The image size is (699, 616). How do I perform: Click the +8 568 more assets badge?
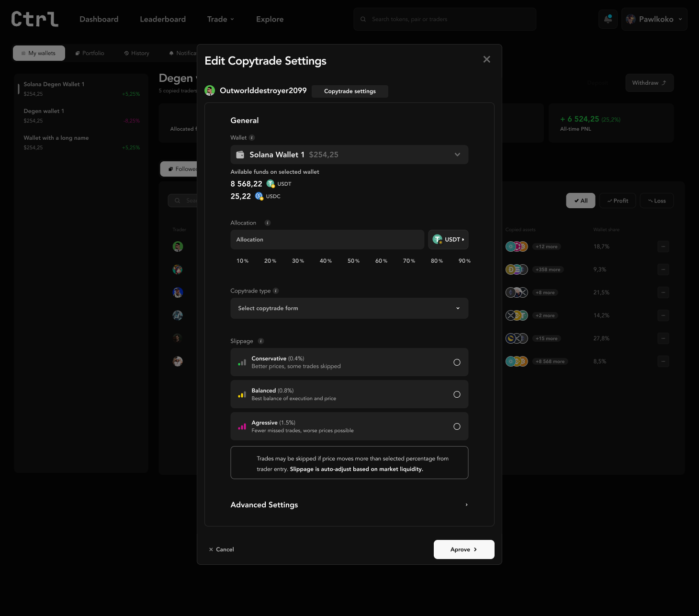(550, 361)
